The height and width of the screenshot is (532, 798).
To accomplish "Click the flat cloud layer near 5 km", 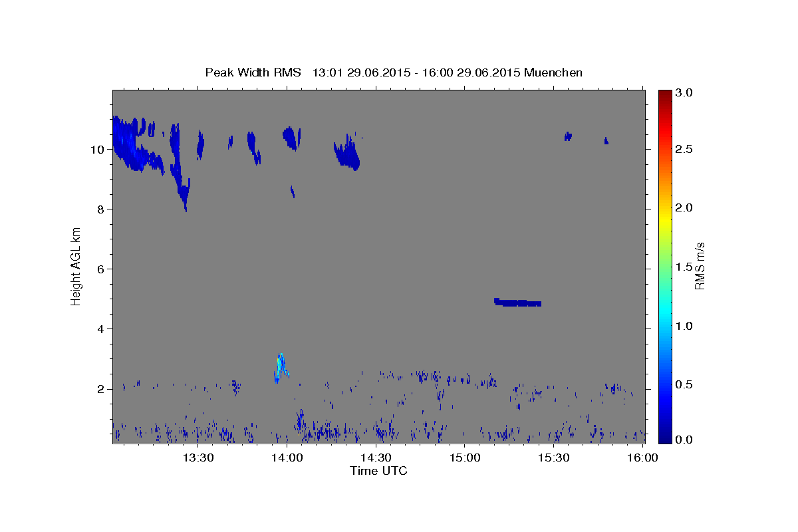I will (518, 302).
